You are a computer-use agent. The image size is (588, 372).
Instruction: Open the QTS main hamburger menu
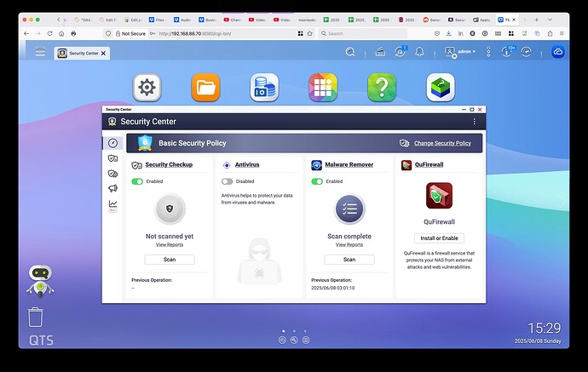[x=40, y=52]
